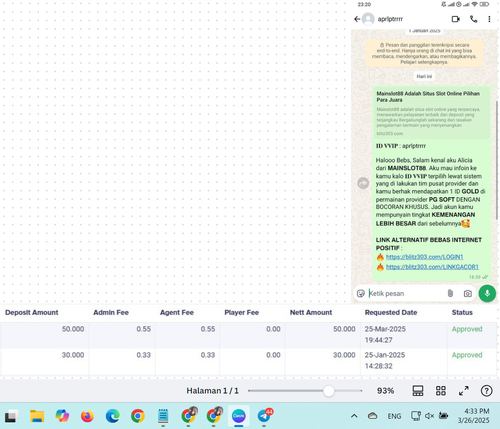Show hidden system tray icons
This screenshot has height=429, width=500.
(x=354, y=416)
